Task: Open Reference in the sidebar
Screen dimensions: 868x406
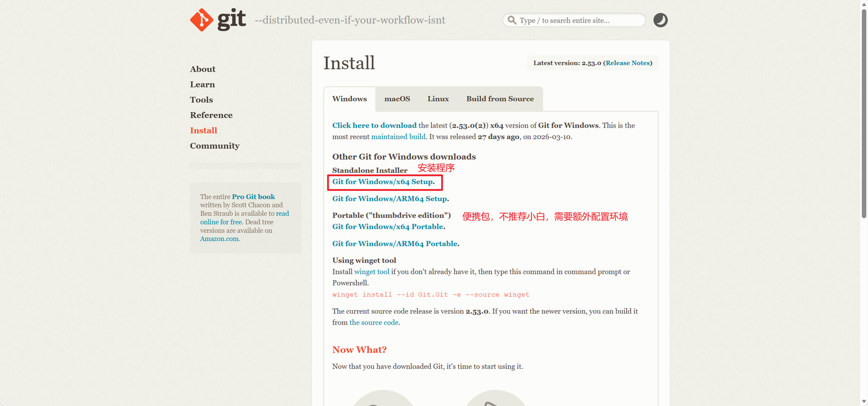Action: coord(211,115)
